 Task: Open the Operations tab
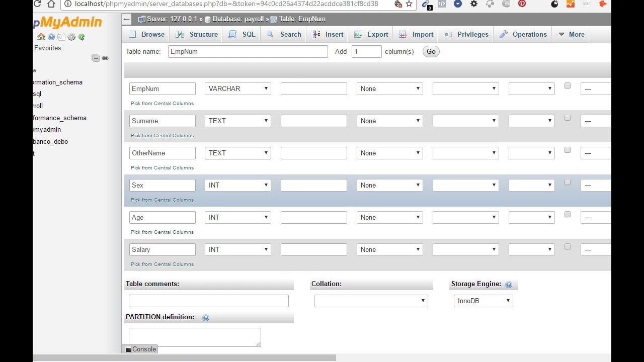click(523, 34)
